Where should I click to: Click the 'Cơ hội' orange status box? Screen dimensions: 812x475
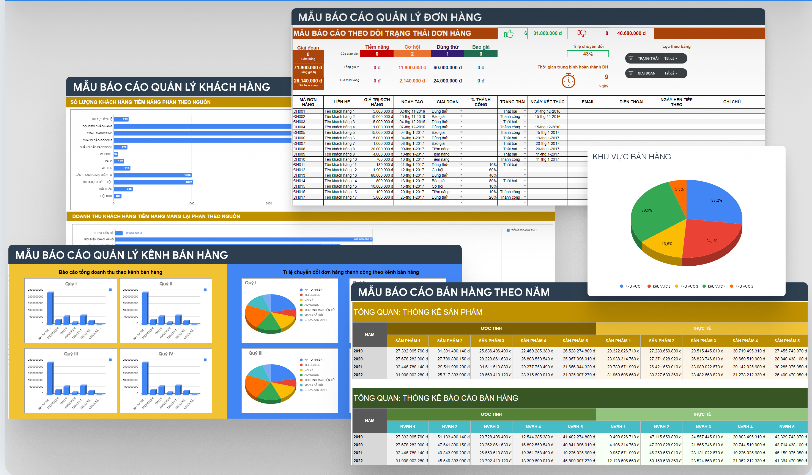412,54
